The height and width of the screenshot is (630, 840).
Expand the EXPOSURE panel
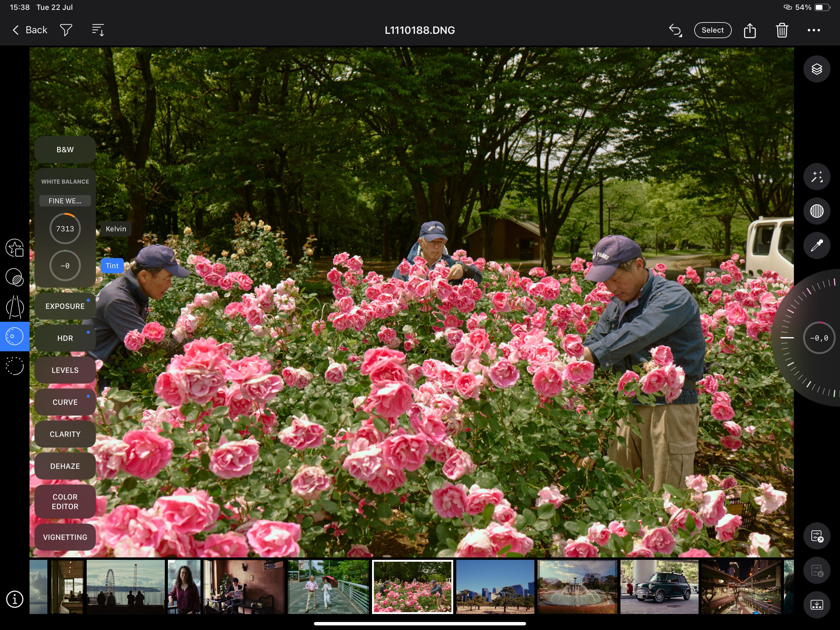click(x=65, y=306)
